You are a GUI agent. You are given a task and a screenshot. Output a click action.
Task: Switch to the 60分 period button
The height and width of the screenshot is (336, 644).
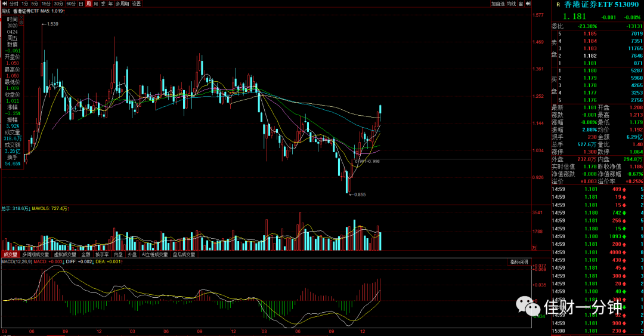click(71, 4)
